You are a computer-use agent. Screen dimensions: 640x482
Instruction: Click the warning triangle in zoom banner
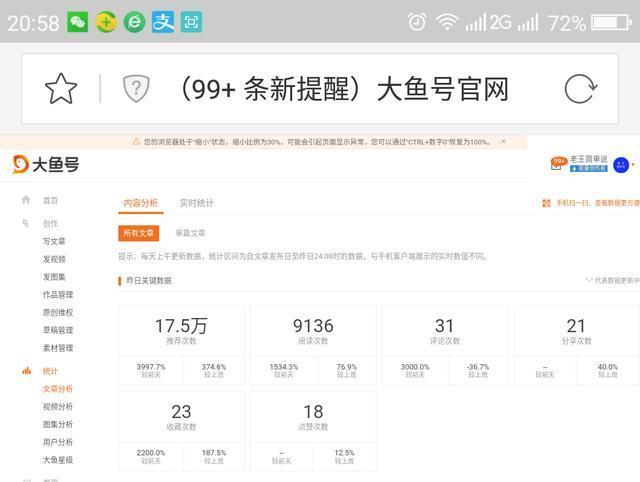136,142
